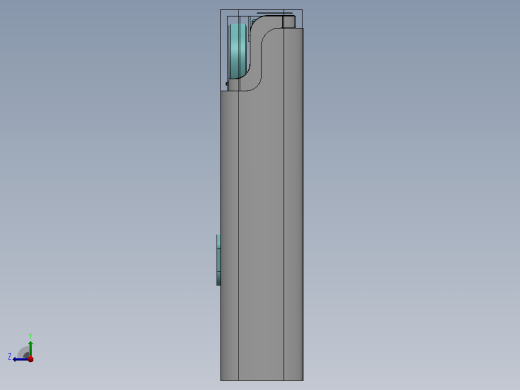Select the transparent housing outline at the top-left corner
This screenshot has width=520, height=390.
click(x=224, y=13)
